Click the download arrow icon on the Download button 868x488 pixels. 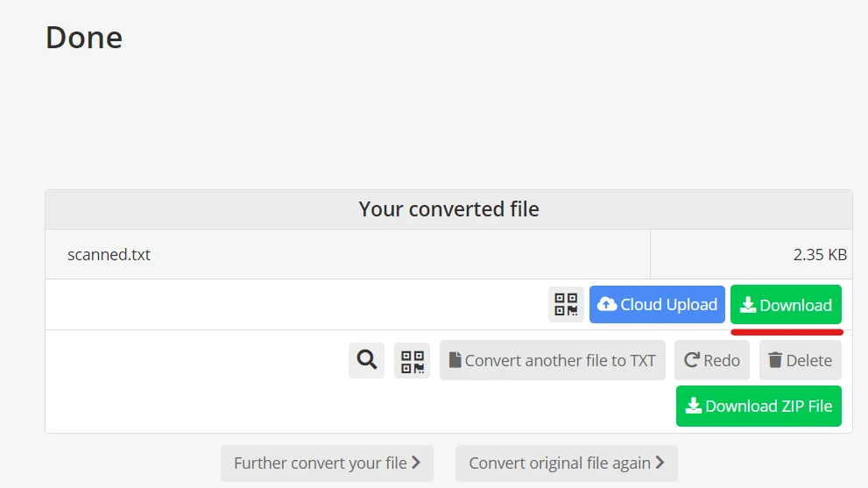coord(747,305)
